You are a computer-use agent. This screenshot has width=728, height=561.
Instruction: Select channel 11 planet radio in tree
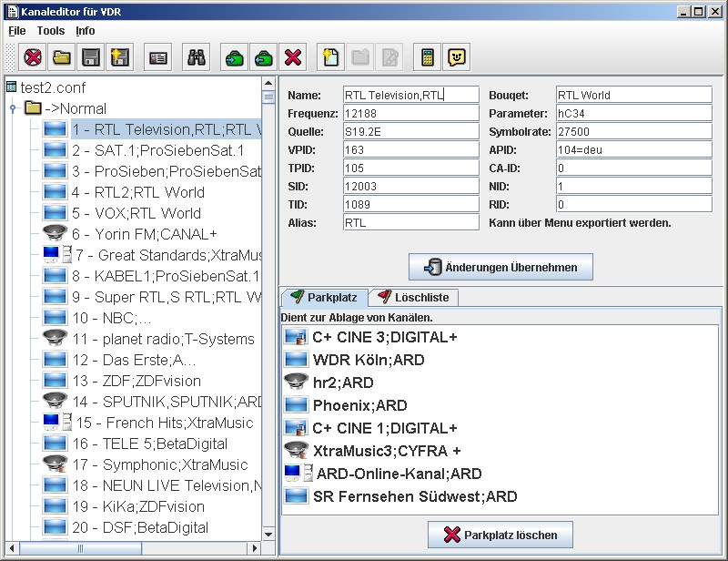[163, 339]
